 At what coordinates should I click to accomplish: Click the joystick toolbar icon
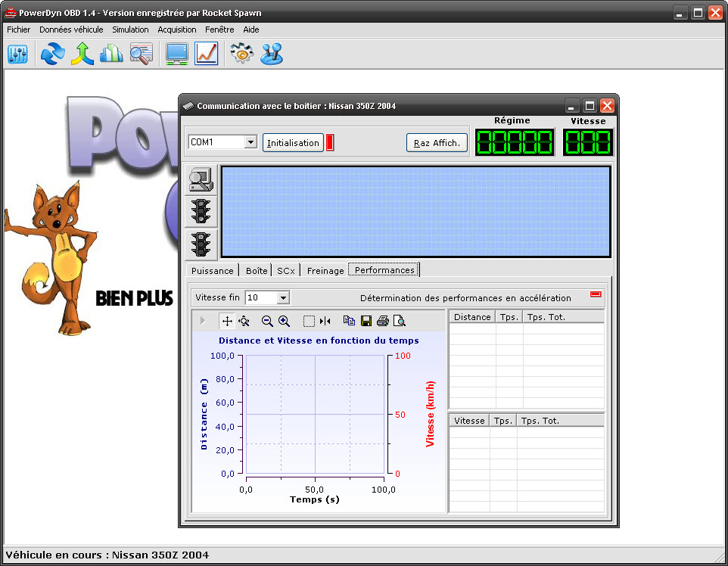pyautogui.click(x=272, y=54)
